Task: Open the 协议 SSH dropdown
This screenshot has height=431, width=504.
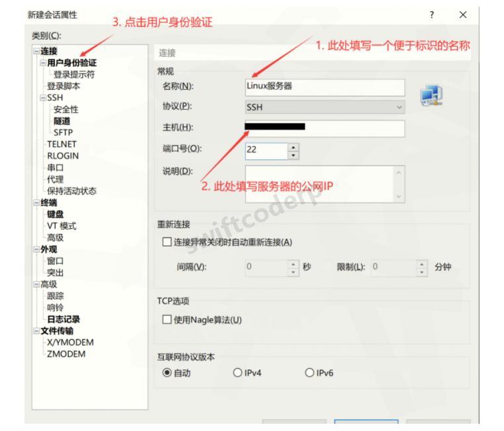Action: click(x=325, y=107)
